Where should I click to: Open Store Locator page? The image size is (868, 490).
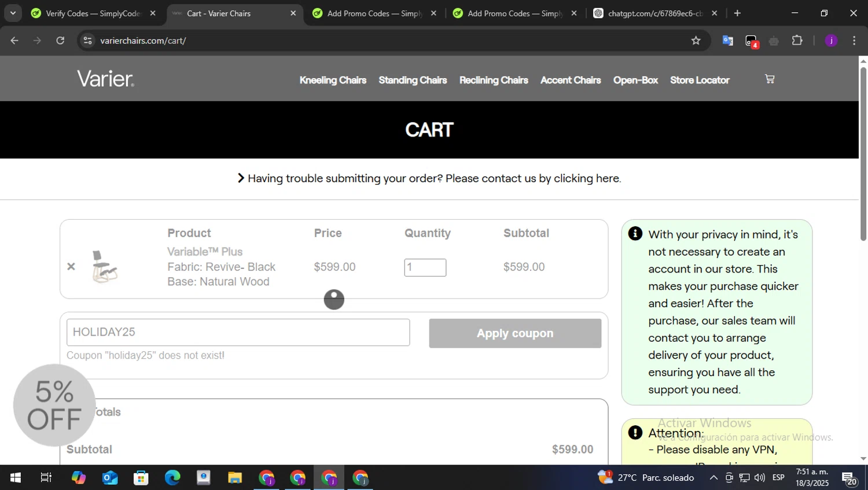tap(700, 80)
